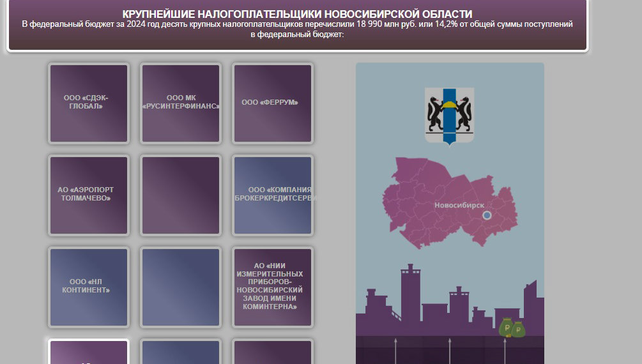Click the green ruble money bags icon

point(512,328)
